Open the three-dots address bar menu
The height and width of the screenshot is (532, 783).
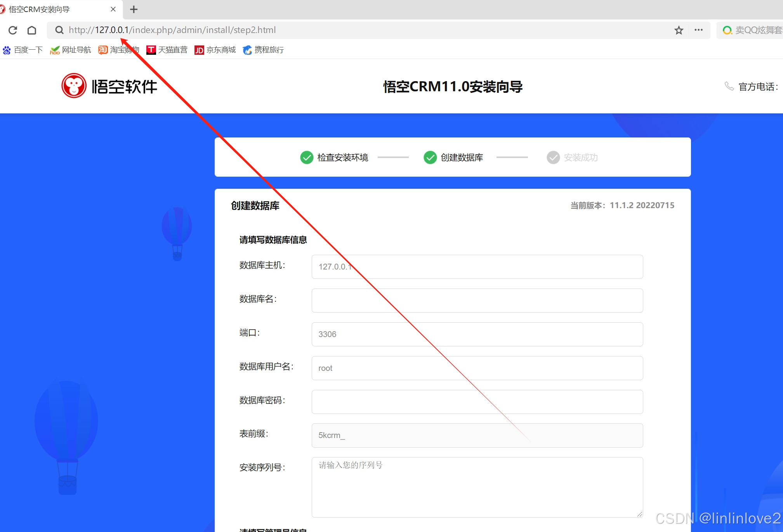(x=698, y=30)
